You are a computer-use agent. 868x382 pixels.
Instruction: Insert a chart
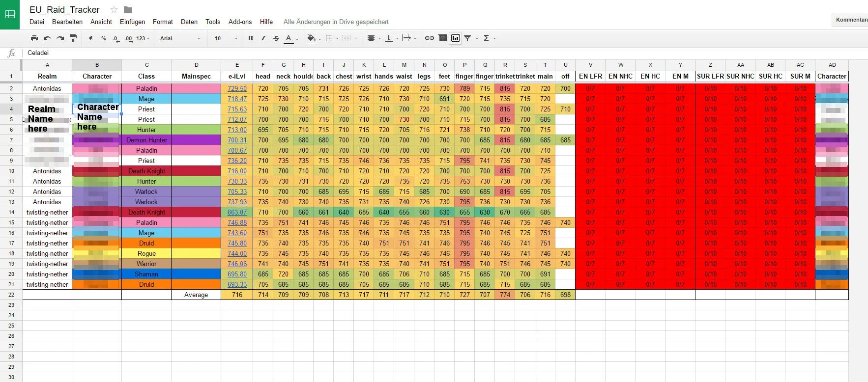click(455, 38)
